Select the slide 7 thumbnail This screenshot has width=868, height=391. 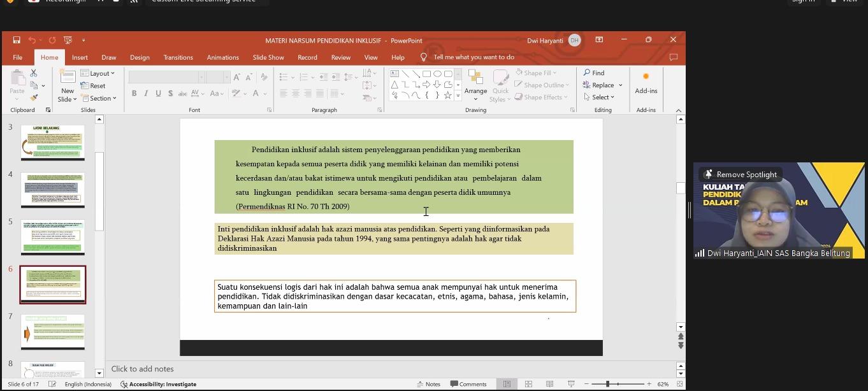(53, 332)
